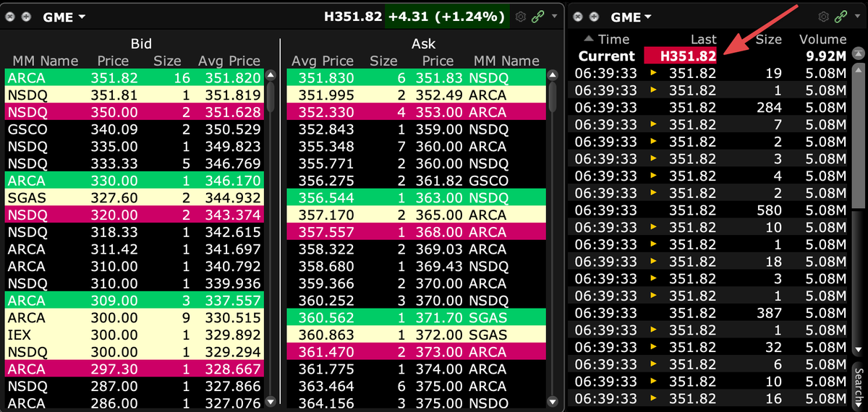The image size is (868, 412).
Task: Click the Ask side Price column header
Action: point(438,61)
